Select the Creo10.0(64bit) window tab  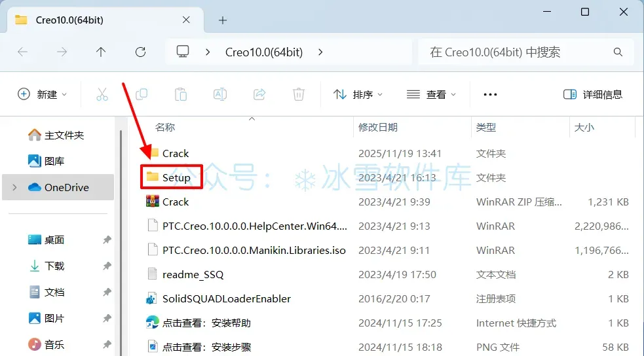105,20
